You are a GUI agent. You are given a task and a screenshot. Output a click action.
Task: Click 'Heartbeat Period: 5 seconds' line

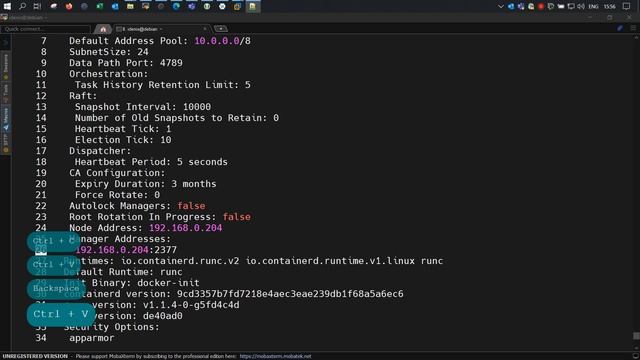pyautogui.click(x=151, y=162)
